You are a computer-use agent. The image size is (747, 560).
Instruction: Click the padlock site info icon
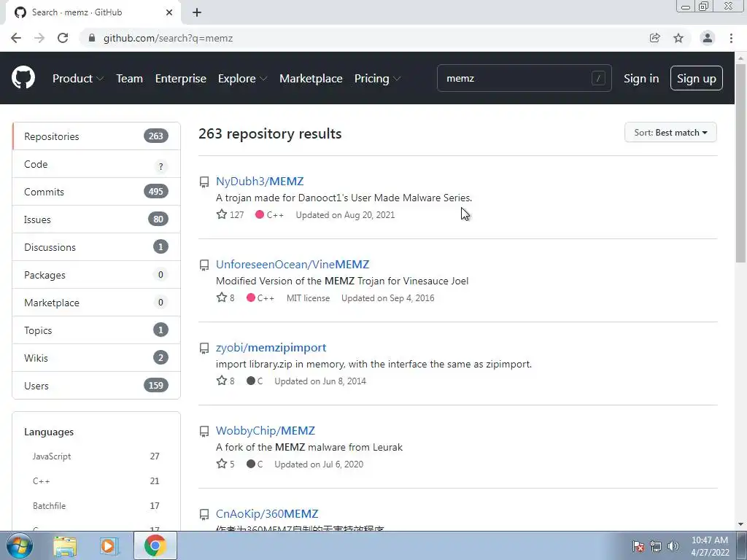pos(92,38)
